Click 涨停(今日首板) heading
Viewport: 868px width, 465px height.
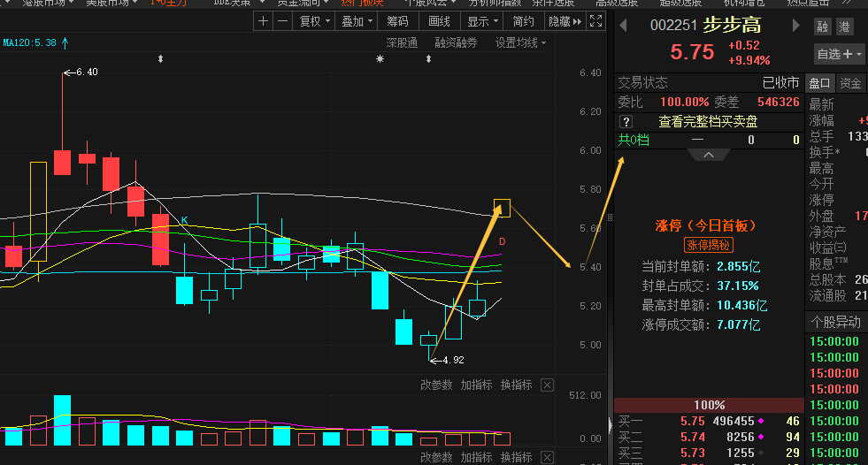pyautogui.click(x=705, y=225)
